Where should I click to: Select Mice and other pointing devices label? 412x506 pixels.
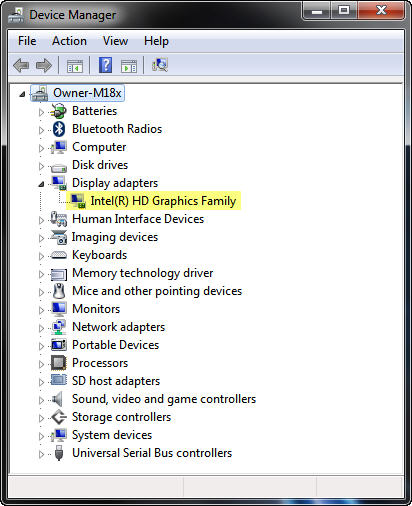pyautogui.click(x=157, y=291)
